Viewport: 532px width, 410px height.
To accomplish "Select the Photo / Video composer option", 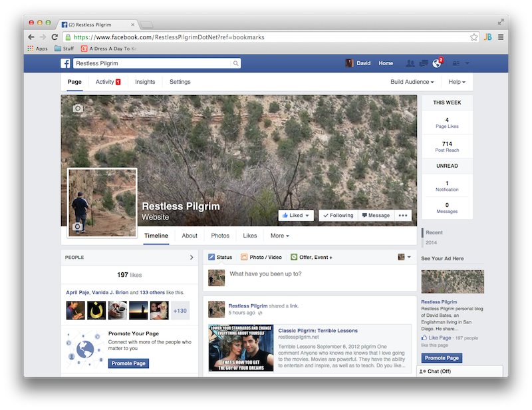I will click(x=261, y=257).
